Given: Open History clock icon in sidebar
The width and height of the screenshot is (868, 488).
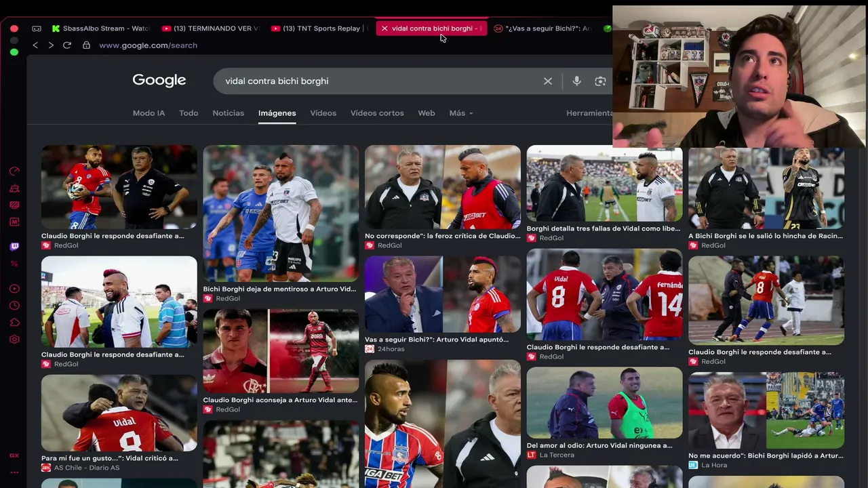Looking at the screenshot, I should tap(14, 306).
